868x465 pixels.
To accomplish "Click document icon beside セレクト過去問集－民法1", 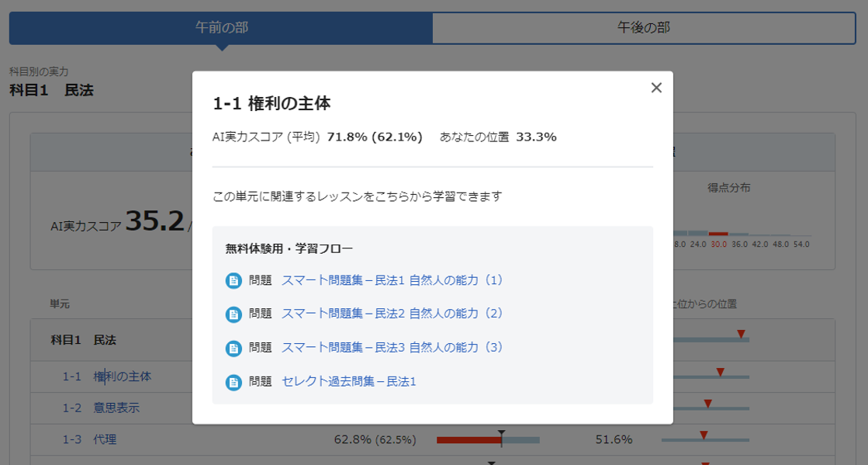I will tap(233, 383).
